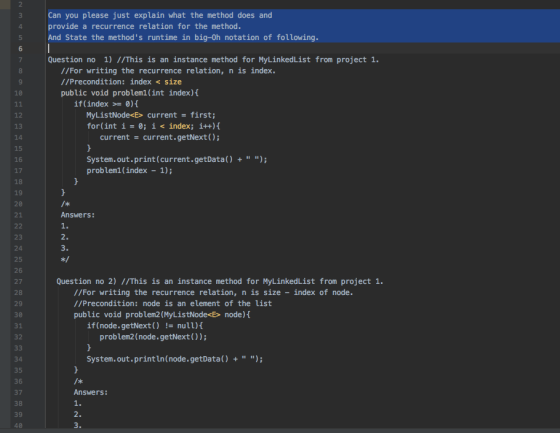This screenshot has height=433, width=560.
Task: Click gutter line number 34
Action: (x=18, y=359)
